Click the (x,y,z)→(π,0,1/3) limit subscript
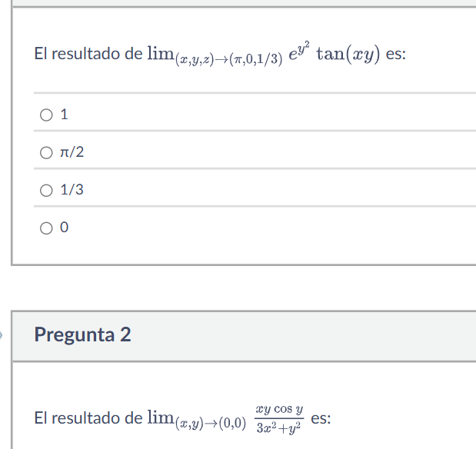Viewport: 476px width, 449px height. 228,58
